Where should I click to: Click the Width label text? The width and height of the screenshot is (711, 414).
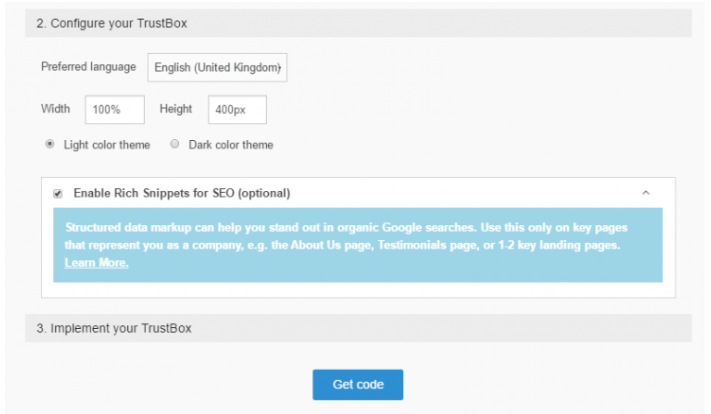point(55,109)
